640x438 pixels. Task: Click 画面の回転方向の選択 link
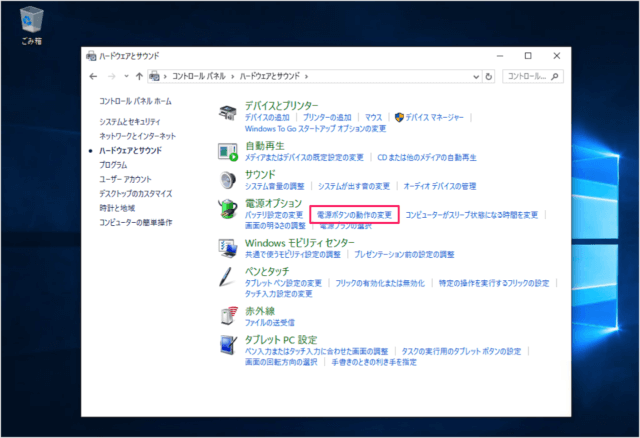[281, 362]
